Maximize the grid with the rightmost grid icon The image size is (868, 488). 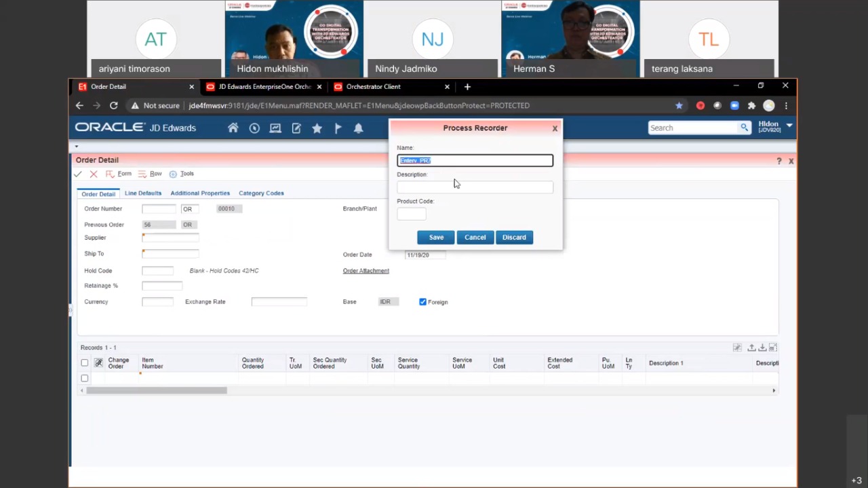773,348
